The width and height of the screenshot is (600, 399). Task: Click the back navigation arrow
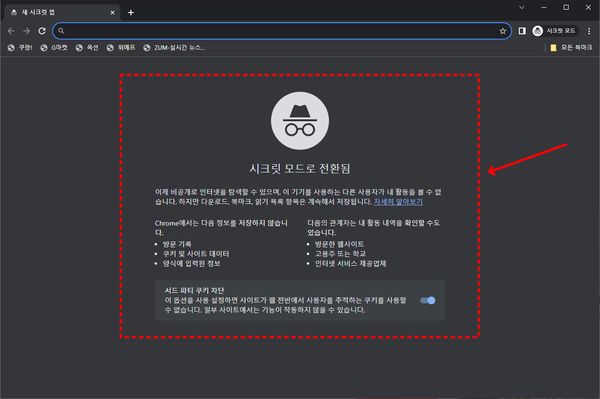[11, 31]
